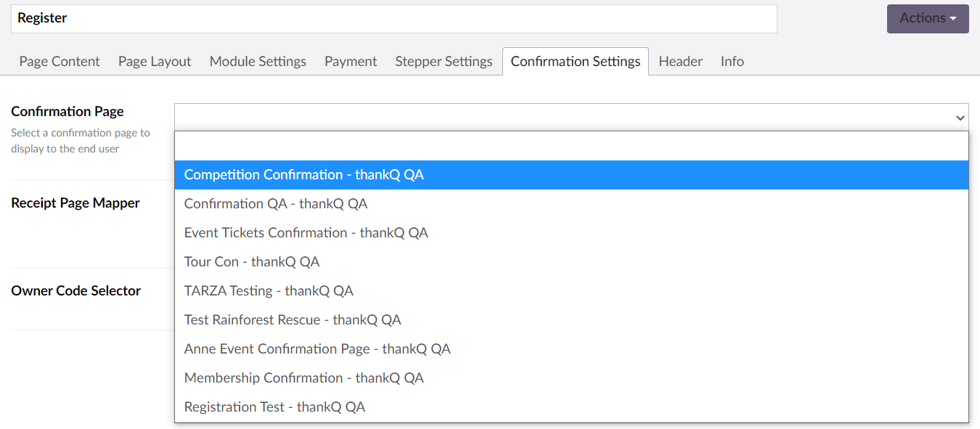Select the blank option in dropdown list
The width and height of the screenshot is (980, 429).
pyautogui.click(x=571, y=147)
